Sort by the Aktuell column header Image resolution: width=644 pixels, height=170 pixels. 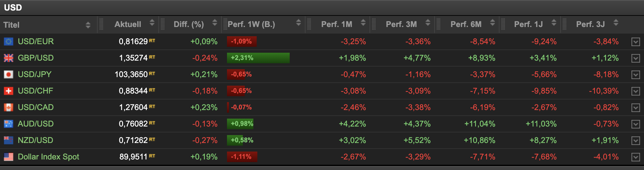[152, 23]
